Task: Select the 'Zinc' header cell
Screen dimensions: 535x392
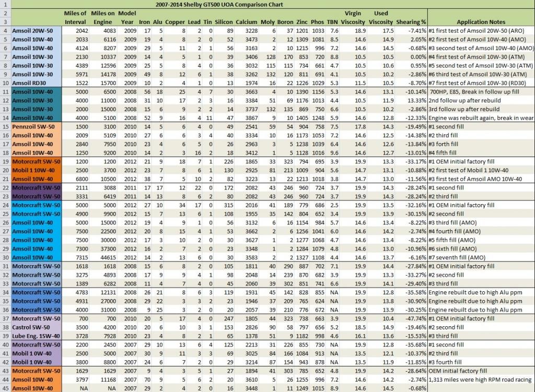Action: tap(301, 22)
